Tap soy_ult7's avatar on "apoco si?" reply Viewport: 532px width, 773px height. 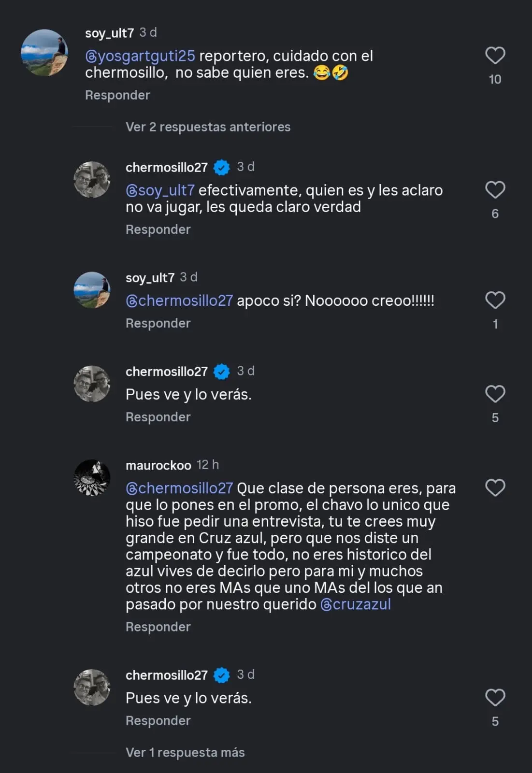92,290
